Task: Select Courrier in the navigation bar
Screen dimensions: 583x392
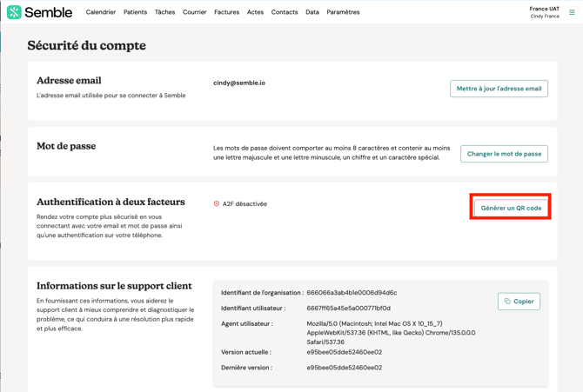Action: [x=194, y=12]
